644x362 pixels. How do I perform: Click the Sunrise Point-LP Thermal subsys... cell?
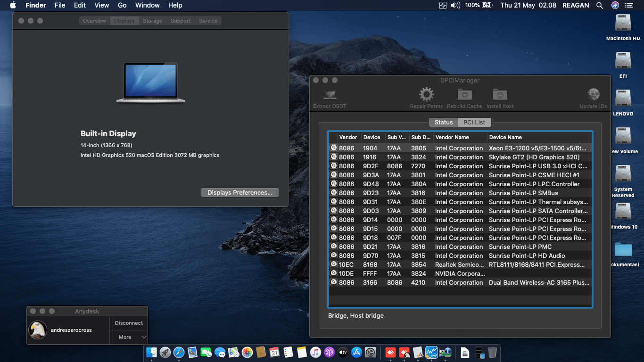click(x=538, y=202)
